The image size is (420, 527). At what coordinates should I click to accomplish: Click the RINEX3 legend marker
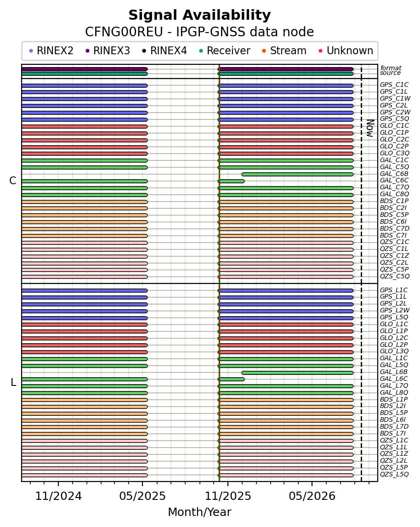[x=88, y=51]
